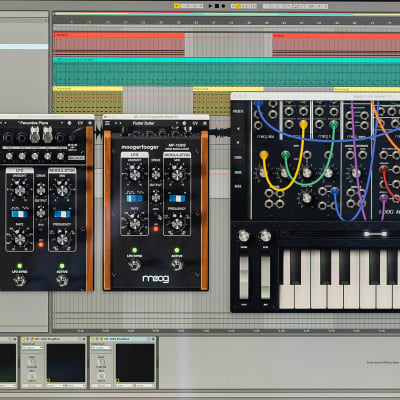400x400 pixels.
Task: Click the round settings icon left of CV in Flutter Butter plugin
Action: [185, 123]
